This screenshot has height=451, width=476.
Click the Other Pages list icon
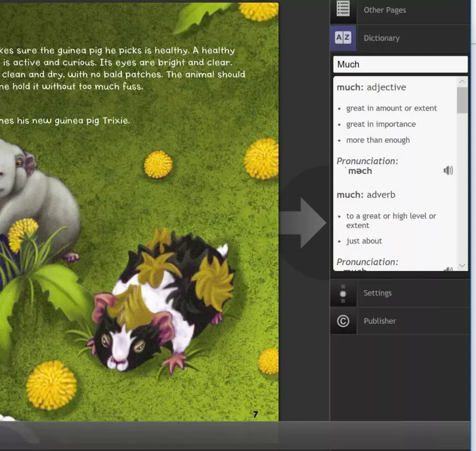[343, 10]
